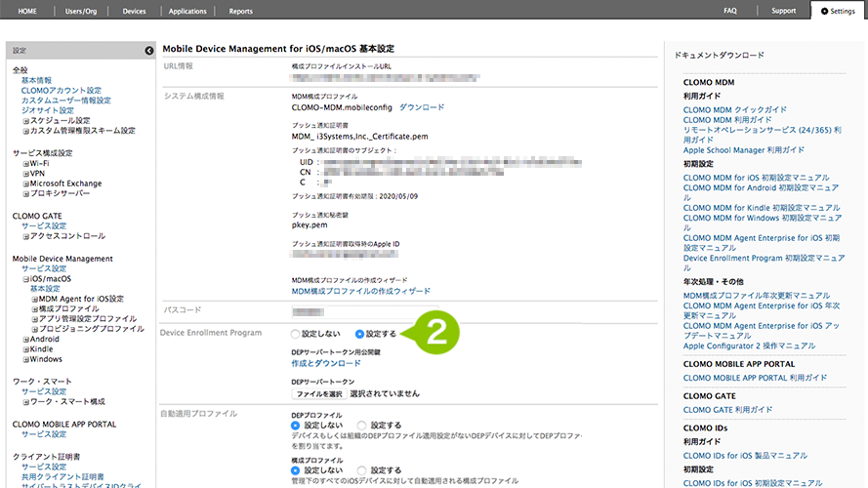Expand アプリ管理設定プロファイル node
This screenshot has height=488, width=868.
(x=34, y=319)
